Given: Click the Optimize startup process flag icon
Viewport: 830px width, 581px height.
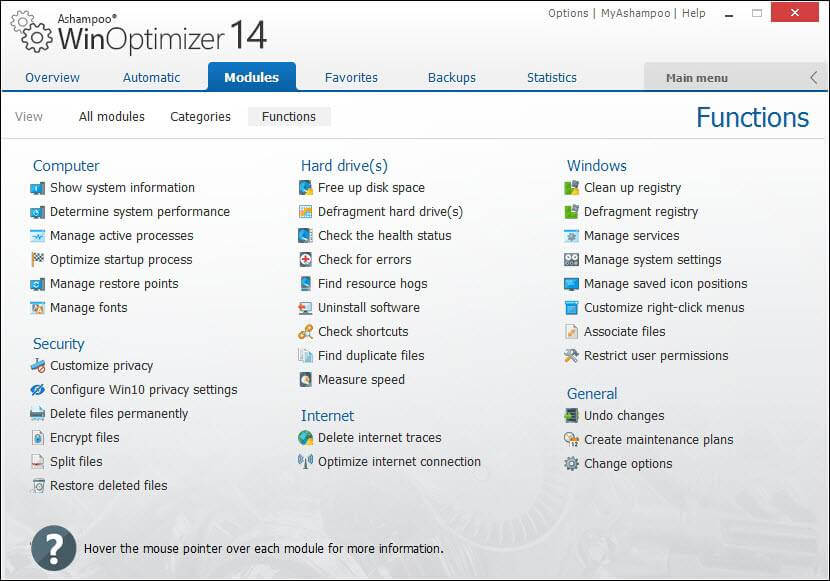Looking at the screenshot, I should [38, 260].
